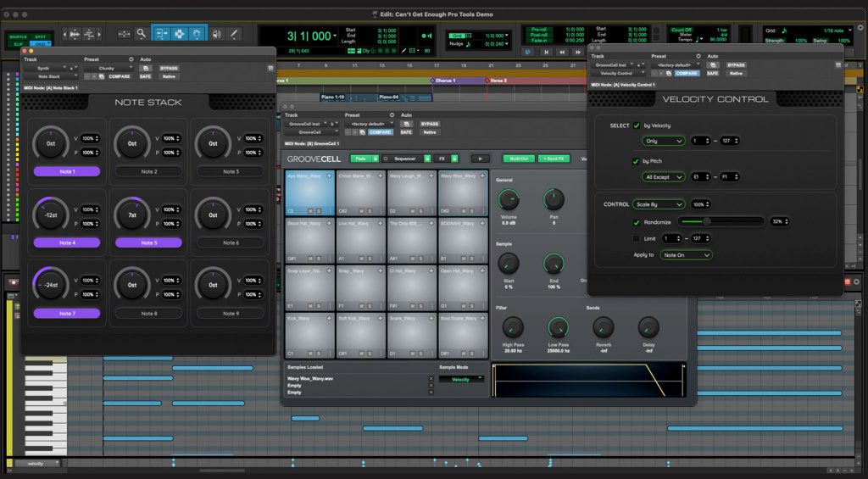Select SLIP edit mode
The height and width of the screenshot is (479, 868).
pos(19,44)
